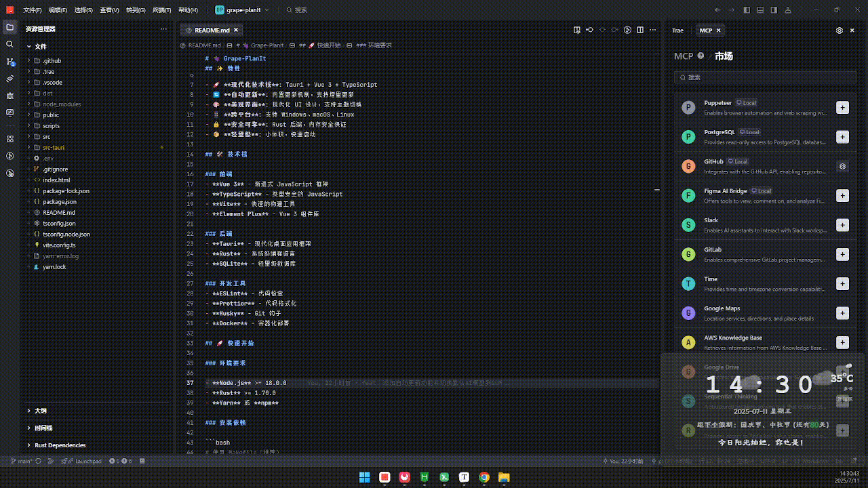
Task: Open the Extensions view in activity bar
Action: coord(9,139)
